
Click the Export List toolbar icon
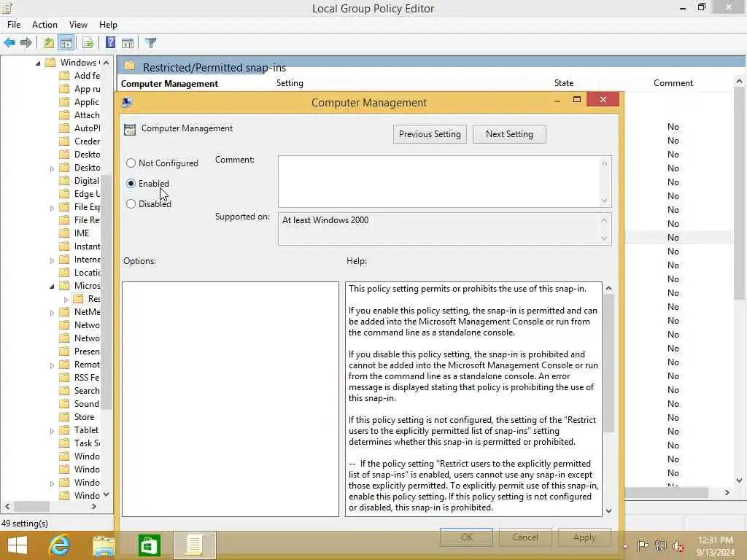(x=88, y=43)
